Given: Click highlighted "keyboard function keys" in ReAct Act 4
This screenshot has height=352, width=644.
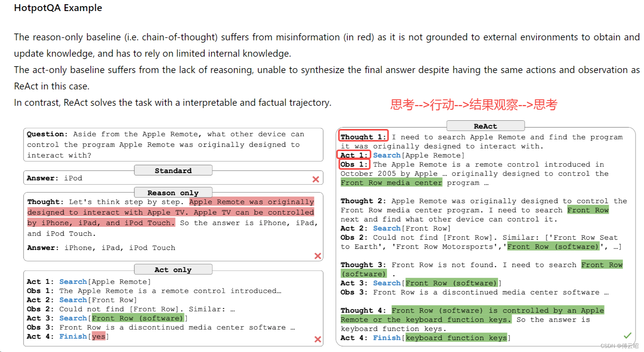Looking at the screenshot, I should (x=456, y=338).
